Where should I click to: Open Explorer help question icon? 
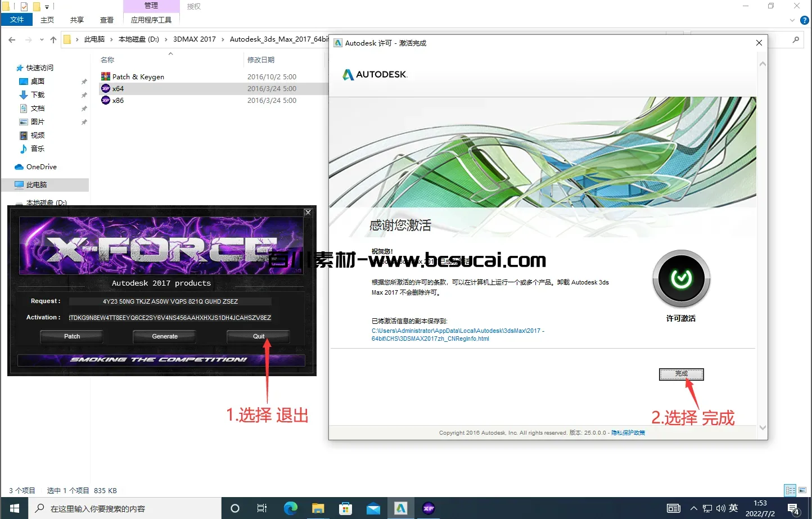[805, 20]
